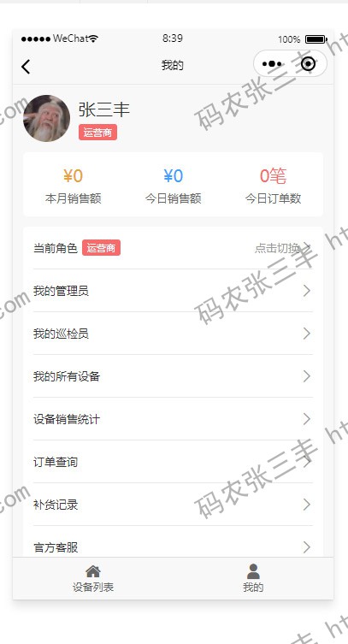Viewport: 348px width, 644px height.
Task: Tap the person icon for 我的
Action: pos(253,571)
